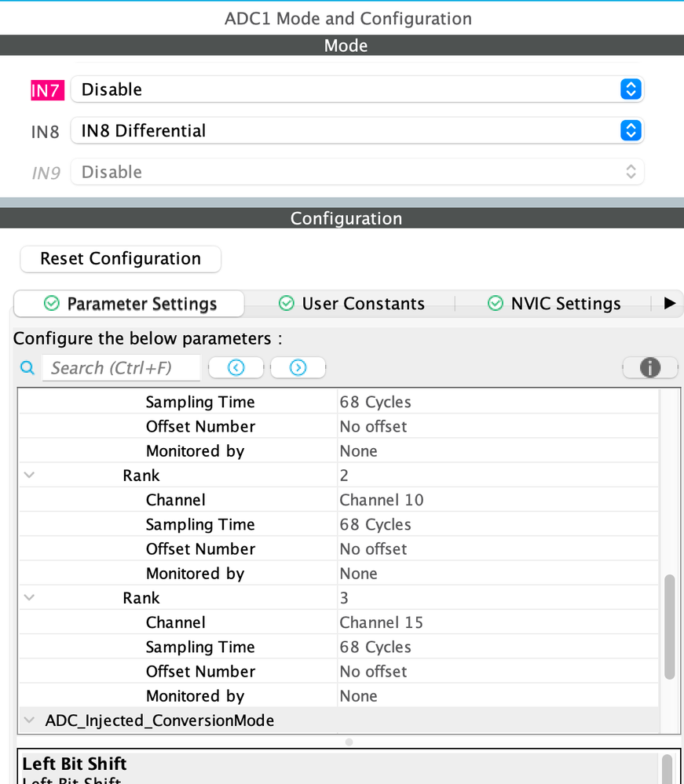Click the green check icon on NVIC Settings
Viewport: 684px width, 784px height.
495,304
